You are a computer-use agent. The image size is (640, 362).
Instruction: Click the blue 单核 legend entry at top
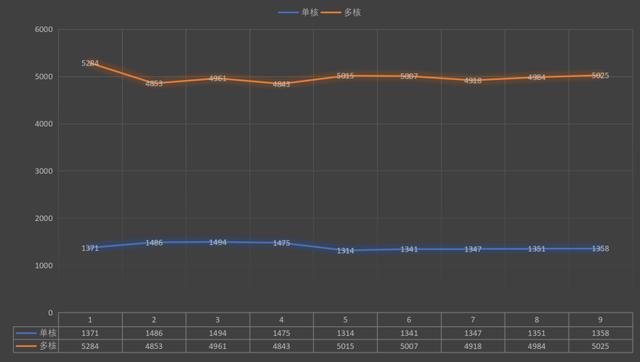(x=298, y=12)
